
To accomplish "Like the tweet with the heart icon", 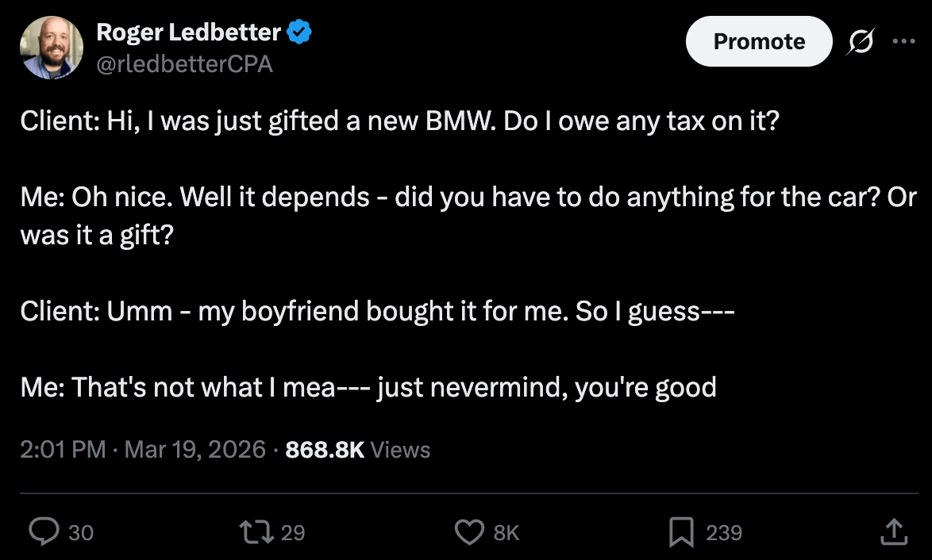I will tap(469, 531).
